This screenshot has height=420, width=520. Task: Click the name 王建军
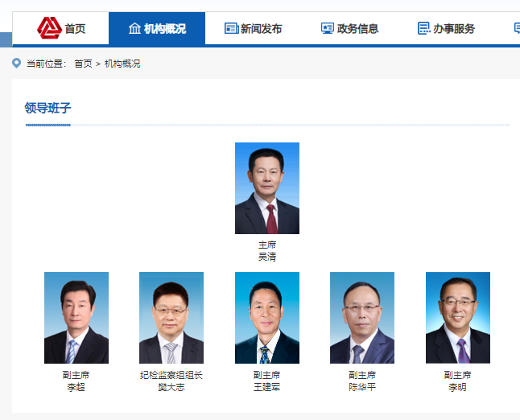coord(267,387)
